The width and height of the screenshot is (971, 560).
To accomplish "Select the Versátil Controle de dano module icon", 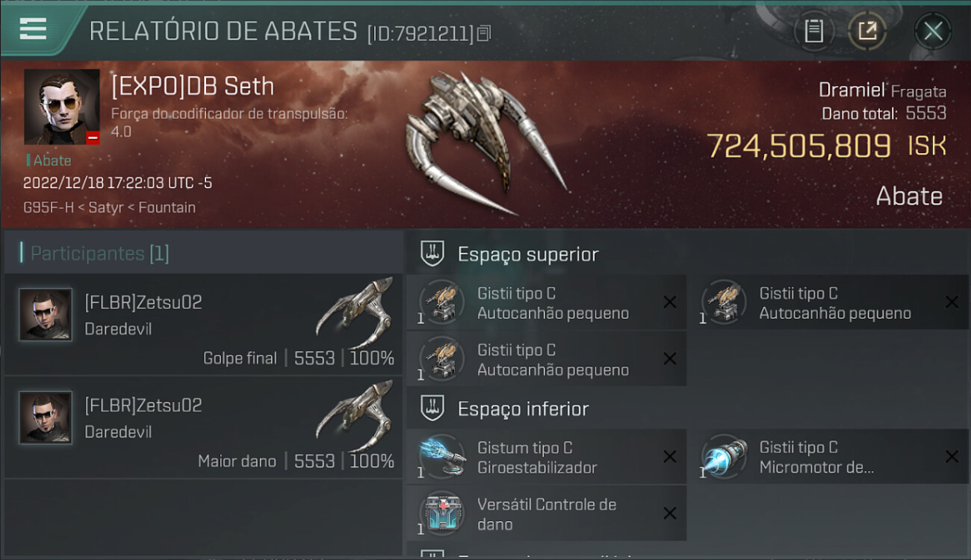I will pyautogui.click(x=442, y=514).
